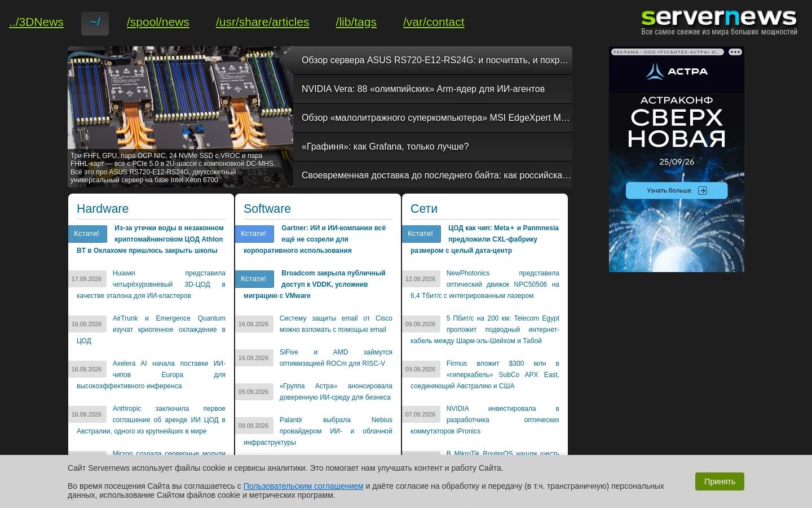The height and width of the screenshot is (508, 812).
Task: Open the «Группа Астра» ИИ-среда article
Action: click(336, 392)
